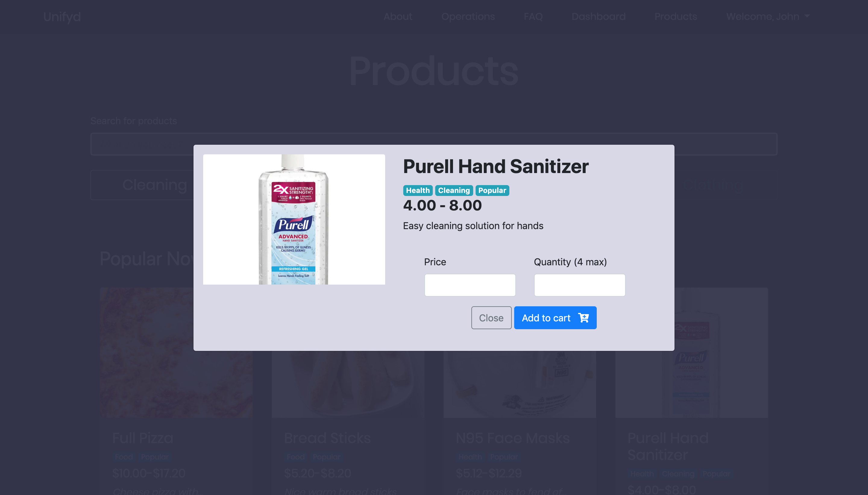
Task: Open the FAQ navigation link
Action: (x=533, y=16)
